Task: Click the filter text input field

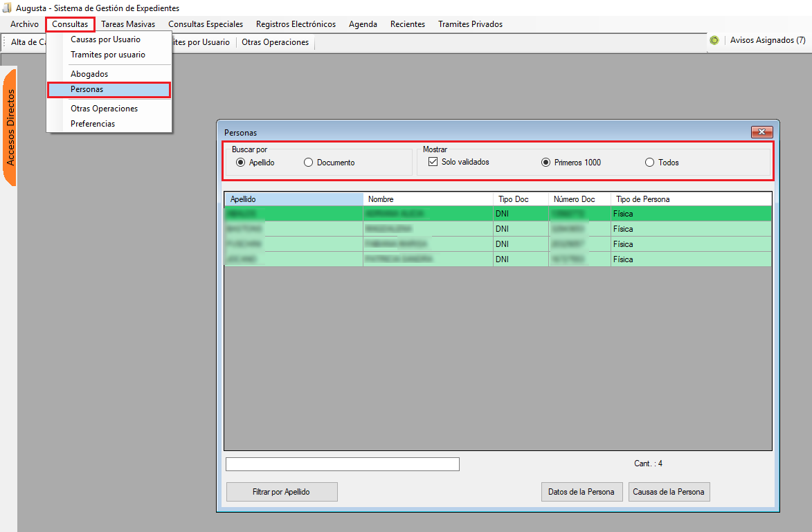Action: click(x=342, y=464)
